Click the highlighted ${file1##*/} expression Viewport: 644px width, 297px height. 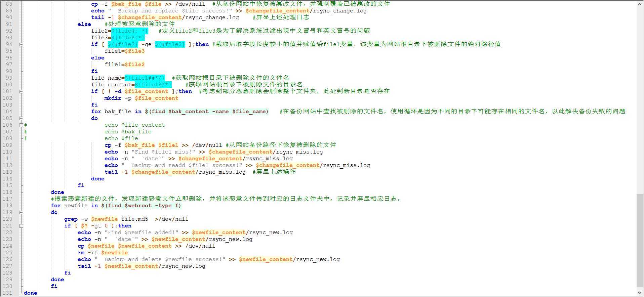pos(145,78)
